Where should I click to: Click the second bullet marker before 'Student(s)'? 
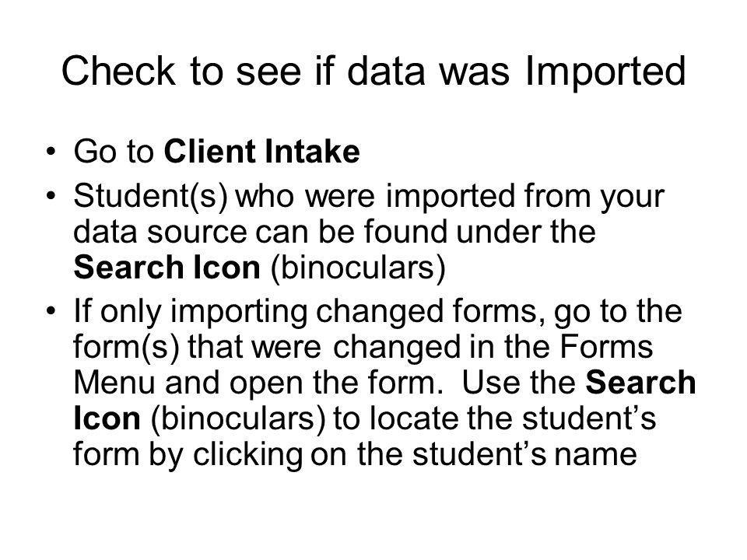[x=51, y=197]
